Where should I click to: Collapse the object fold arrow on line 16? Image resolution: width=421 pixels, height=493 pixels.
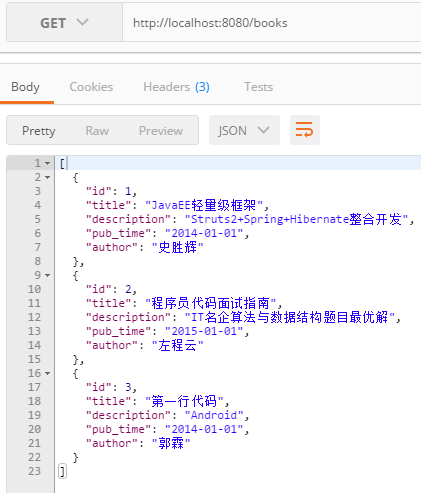tap(48, 373)
